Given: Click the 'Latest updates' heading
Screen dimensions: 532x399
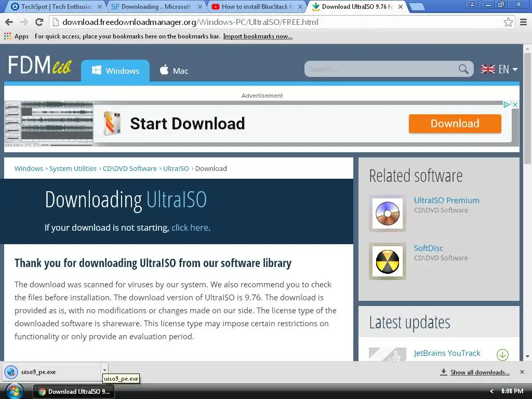Looking at the screenshot, I should (409, 322).
